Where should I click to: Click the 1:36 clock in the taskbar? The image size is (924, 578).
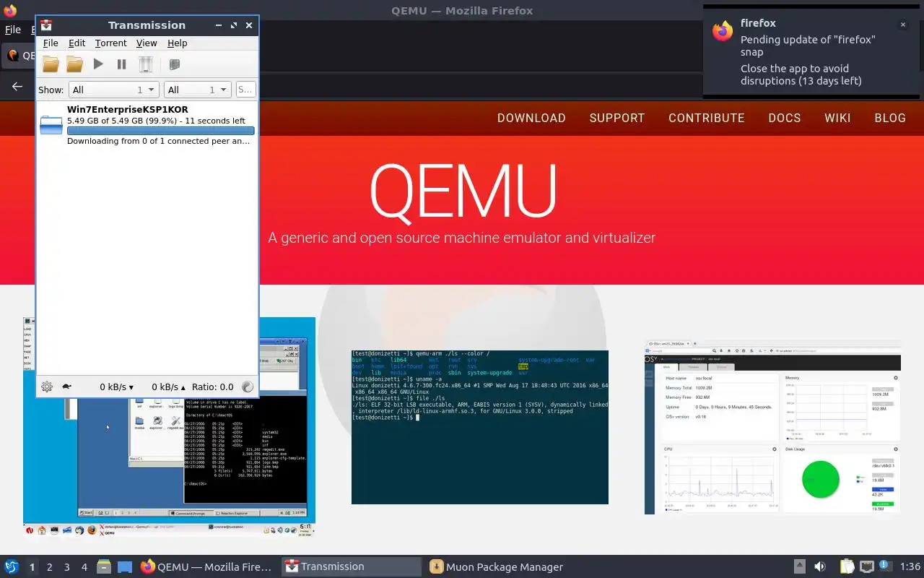pos(910,567)
